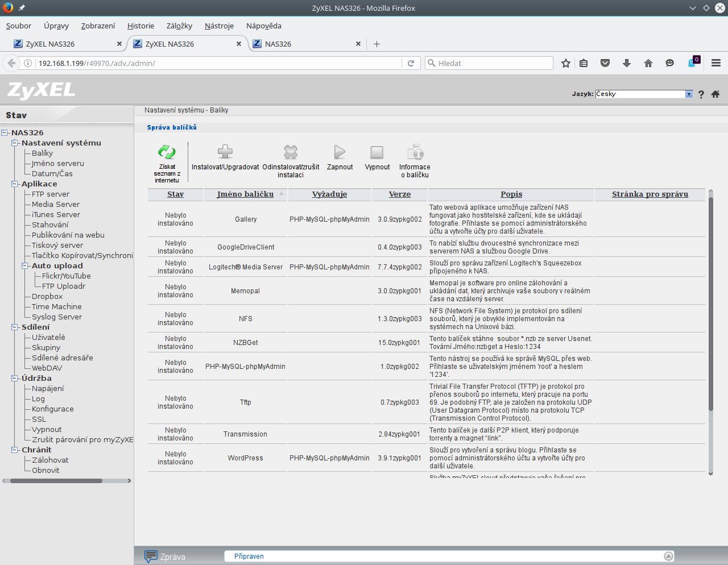The width and height of the screenshot is (728, 565).
Task: Open the Historie menu
Action: pos(140,26)
